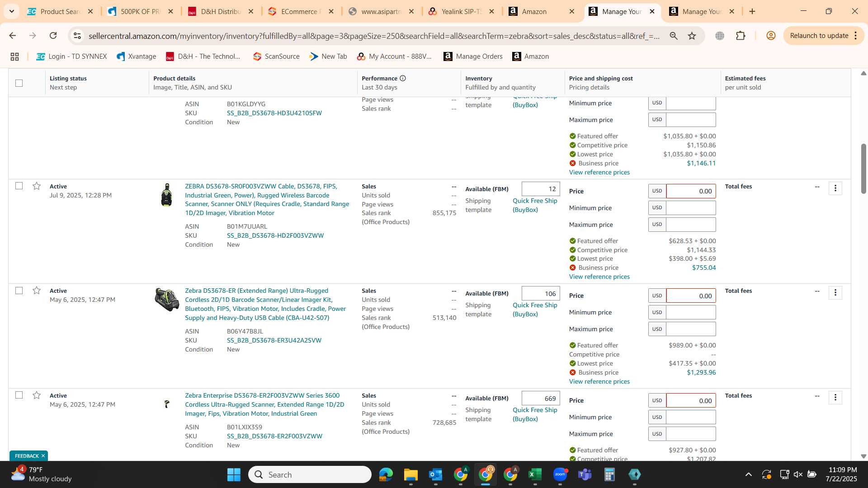Switch to the Yealink SIP-T5 tab
The image size is (868, 488).
pyautogui.click(x=462, y=12)
